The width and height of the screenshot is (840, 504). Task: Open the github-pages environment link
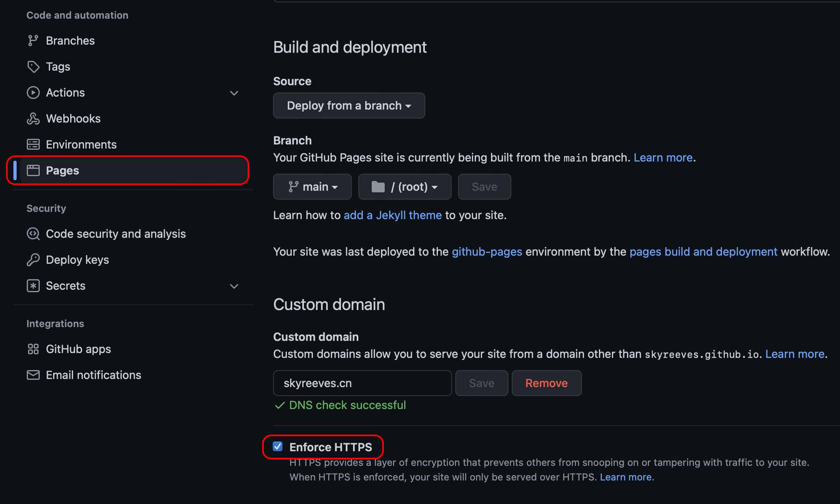tap(487, 252)
